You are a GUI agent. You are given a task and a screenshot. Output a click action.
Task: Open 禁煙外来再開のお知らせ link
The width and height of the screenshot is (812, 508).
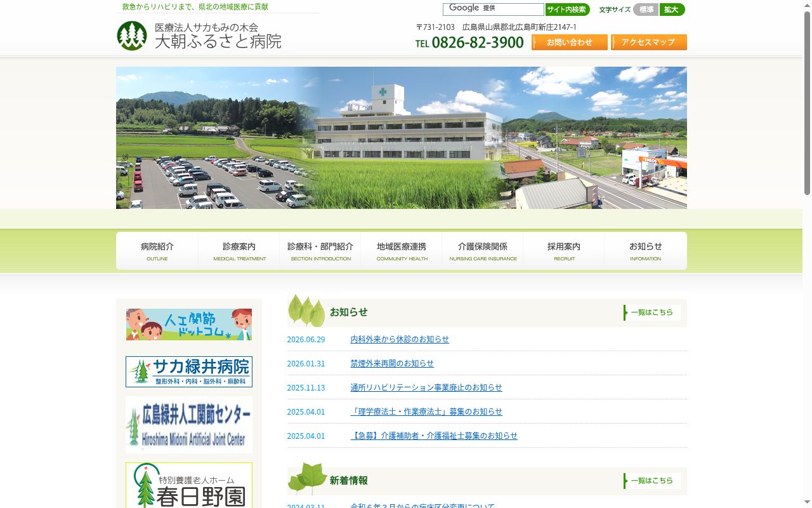coord(392,363)
